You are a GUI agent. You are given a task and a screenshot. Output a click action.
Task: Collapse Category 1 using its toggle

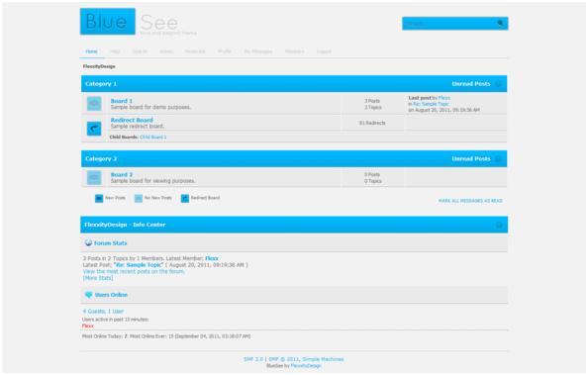pyautogui.click(x=498, y=84)
